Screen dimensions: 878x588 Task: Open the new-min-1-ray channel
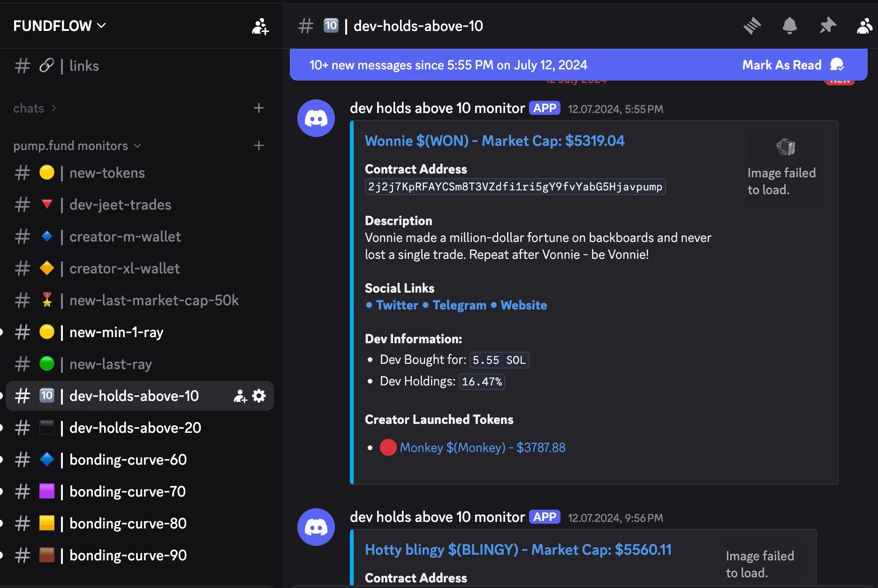[139, 332]
